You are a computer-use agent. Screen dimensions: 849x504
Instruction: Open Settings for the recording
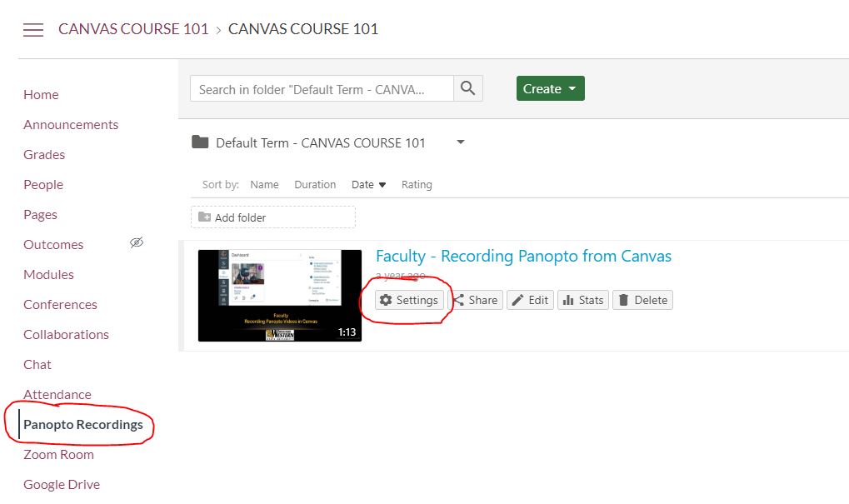(x=409, y=300)
